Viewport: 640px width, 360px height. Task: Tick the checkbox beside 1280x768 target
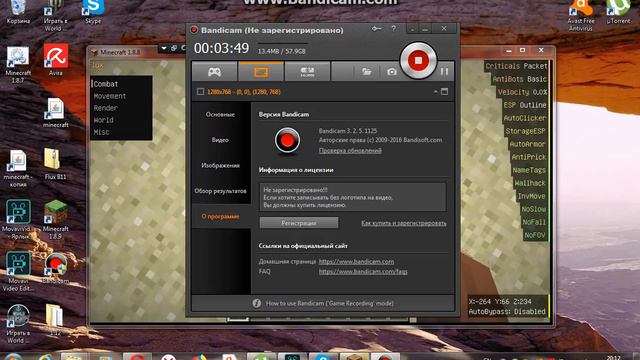[x=200, y=92]
